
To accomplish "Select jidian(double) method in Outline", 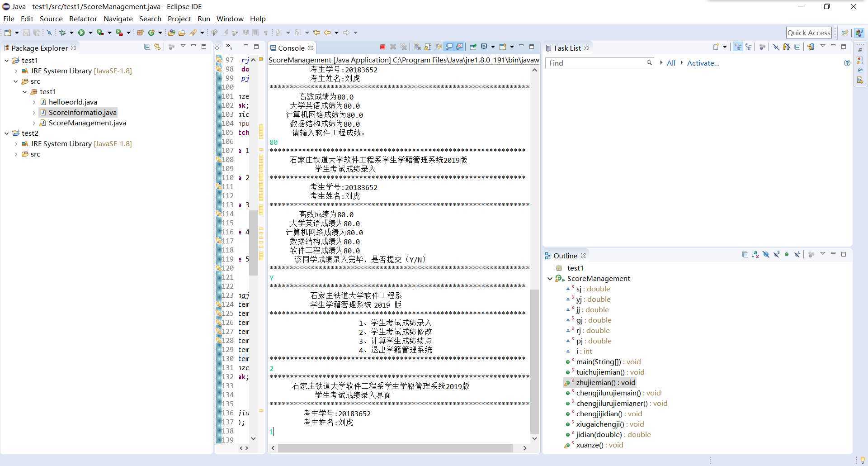I will coord(613,435).
